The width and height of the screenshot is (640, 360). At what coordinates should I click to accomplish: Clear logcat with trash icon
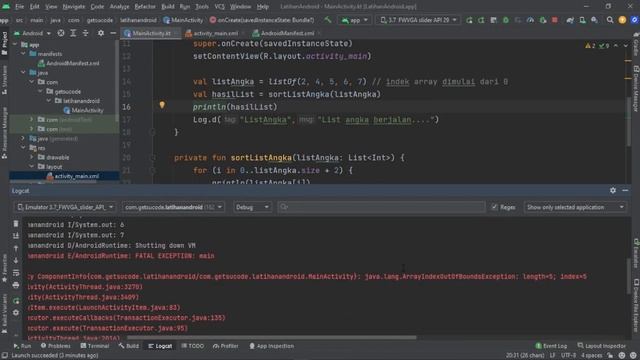16,224
